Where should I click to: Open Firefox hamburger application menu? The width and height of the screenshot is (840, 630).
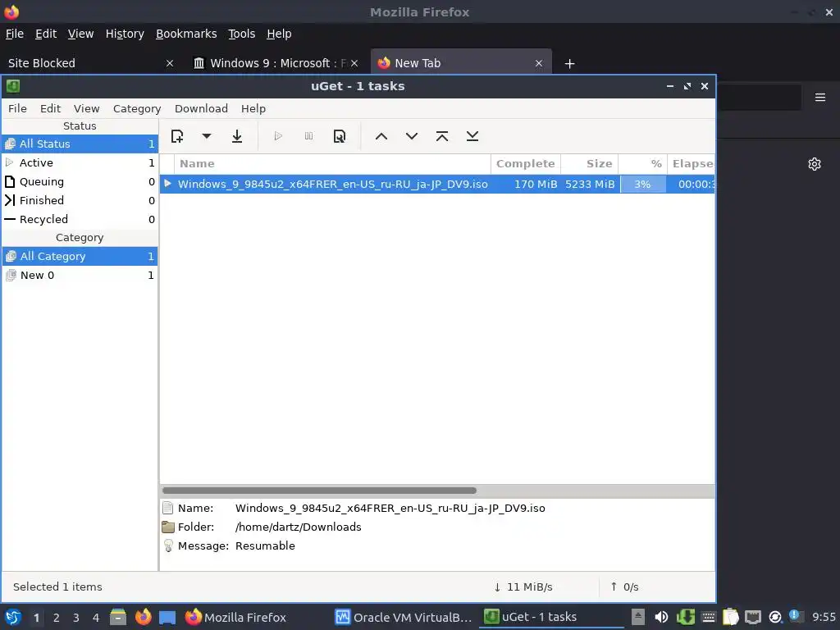[x=820, y=98]
